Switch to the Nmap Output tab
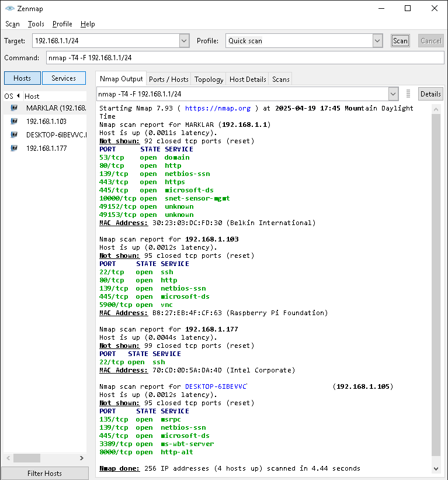448x480 pixels. pos(121,79)
